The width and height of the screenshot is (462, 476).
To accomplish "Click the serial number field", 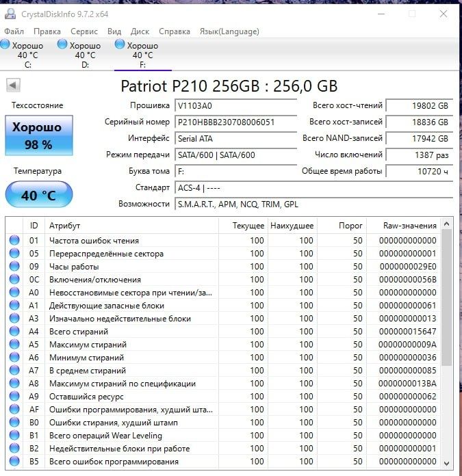I will pyautogui.click(x=236, y=122).
